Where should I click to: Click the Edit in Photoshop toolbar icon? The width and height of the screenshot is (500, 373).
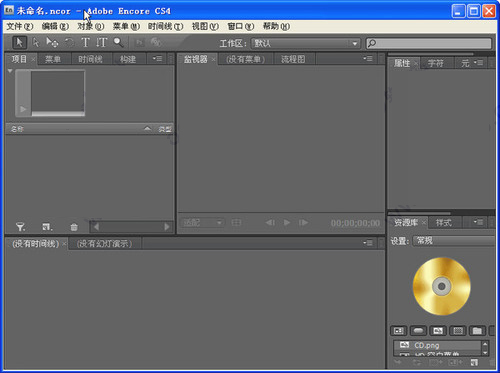(x=140, y=43)
